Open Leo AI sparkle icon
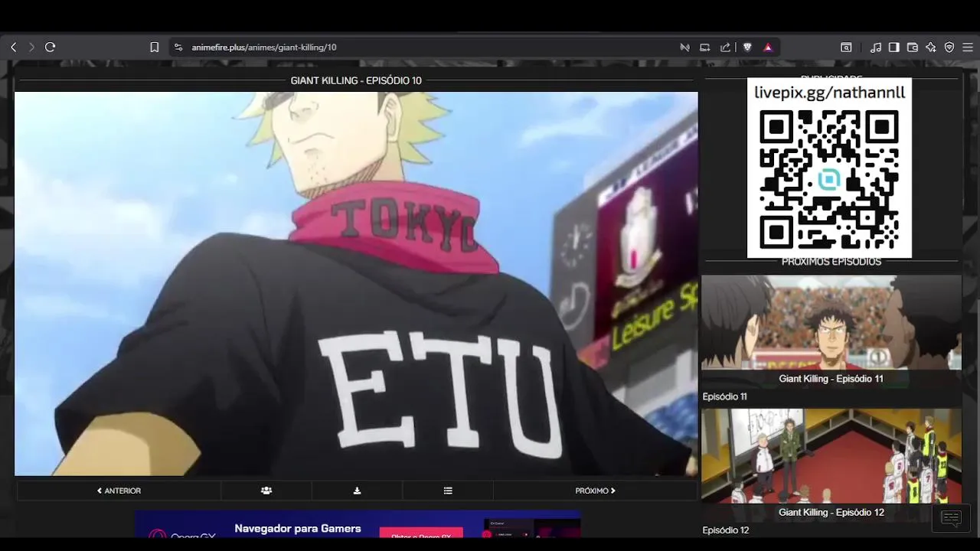This screenshot has height=551, width=980. coord(931,47)
